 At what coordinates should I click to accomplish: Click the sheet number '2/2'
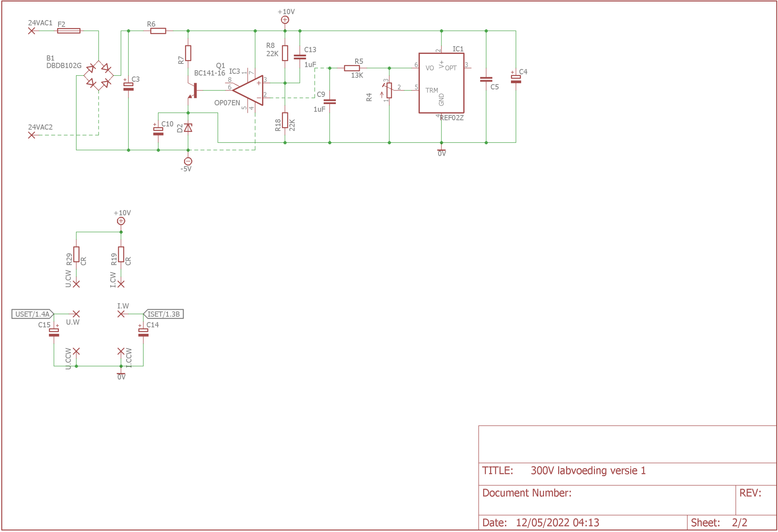point(740,523)
